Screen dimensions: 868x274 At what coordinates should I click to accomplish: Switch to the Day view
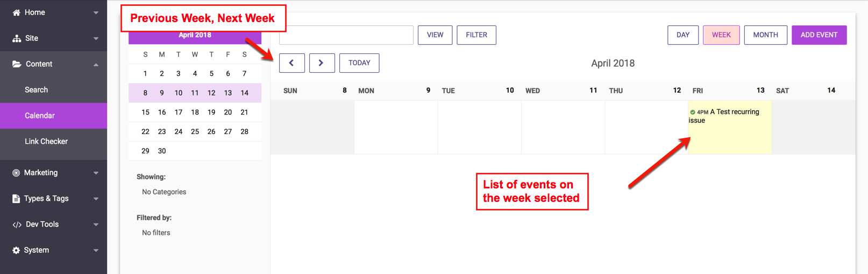[x=683, y=35]
